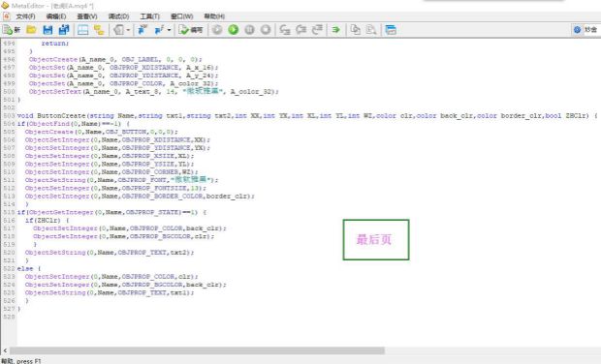
Task: Click the Step Into debug icon
Action: pyautogui.click(x=285, y=30)
